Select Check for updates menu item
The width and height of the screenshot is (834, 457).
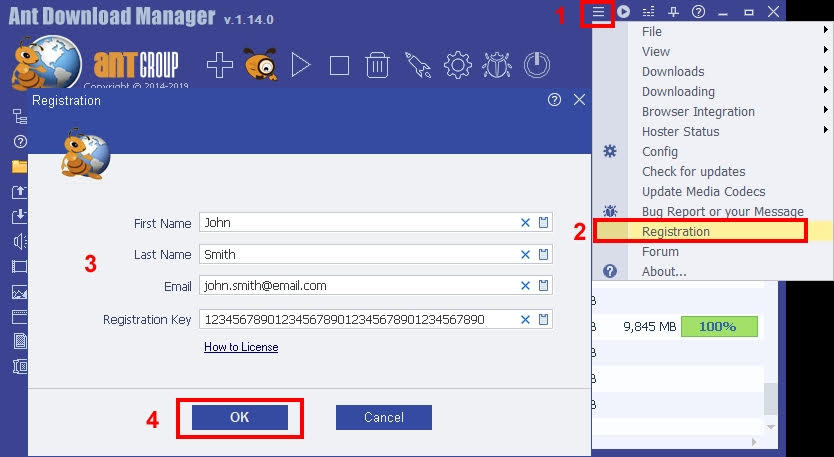pyautogui.click(x=712, y=171)
